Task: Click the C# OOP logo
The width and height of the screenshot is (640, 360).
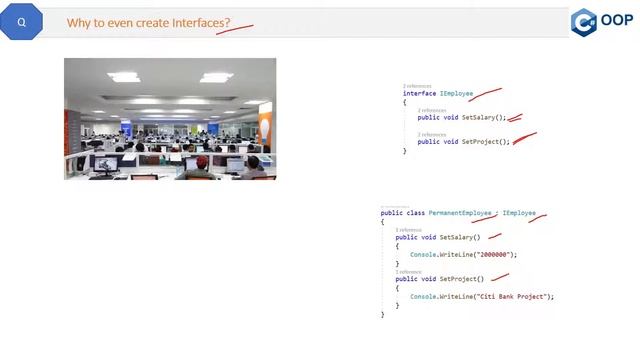Action: point(602,22)
